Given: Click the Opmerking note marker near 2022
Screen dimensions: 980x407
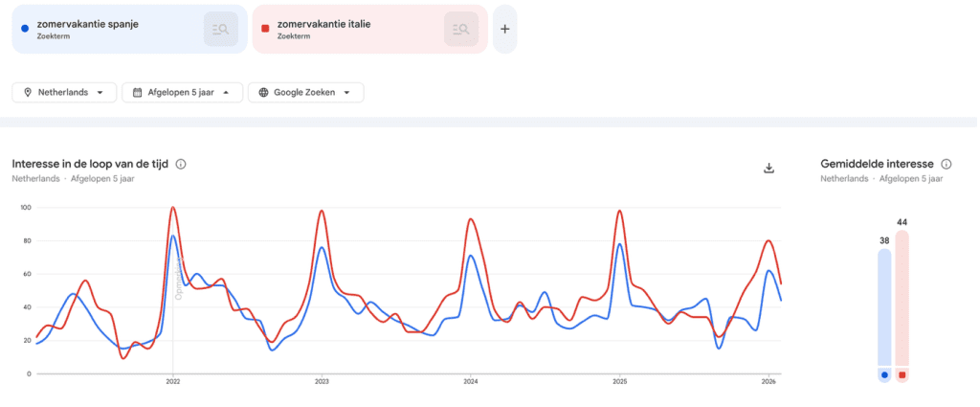Looking at the screenshot, I should [x=178, y=279].
